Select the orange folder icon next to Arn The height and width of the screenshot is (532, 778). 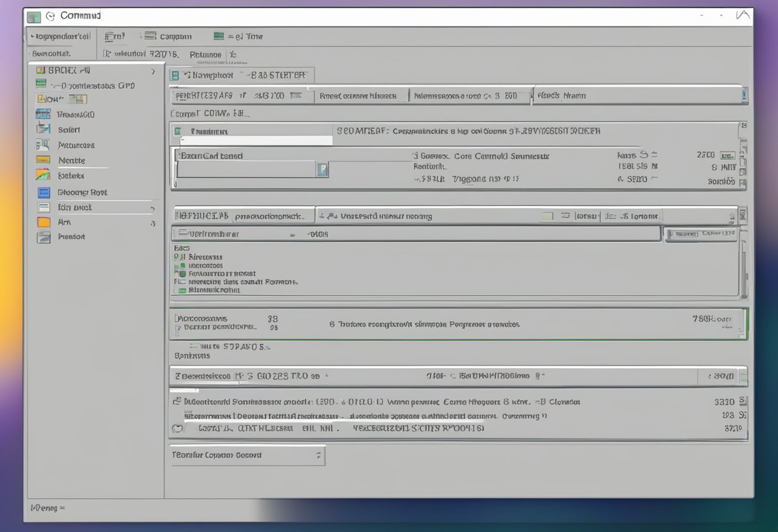(x=43, y=223)
